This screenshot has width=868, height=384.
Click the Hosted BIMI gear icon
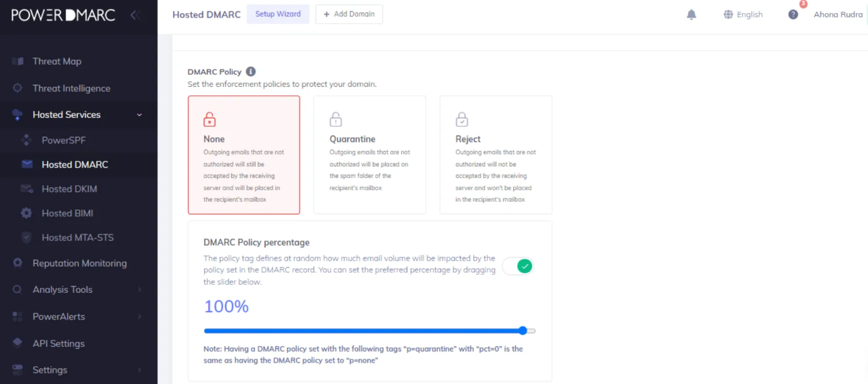coord(26,213)
